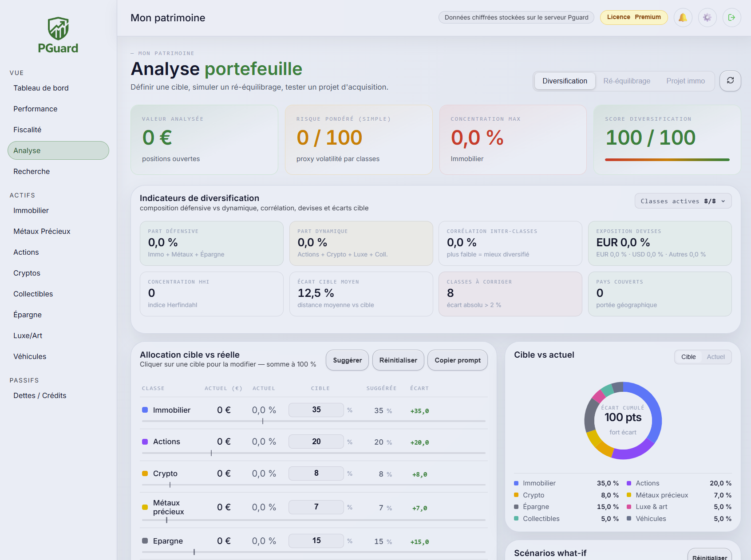
Task: Open Tableau de bord in sidebar
Action: [x=58, y=88]
